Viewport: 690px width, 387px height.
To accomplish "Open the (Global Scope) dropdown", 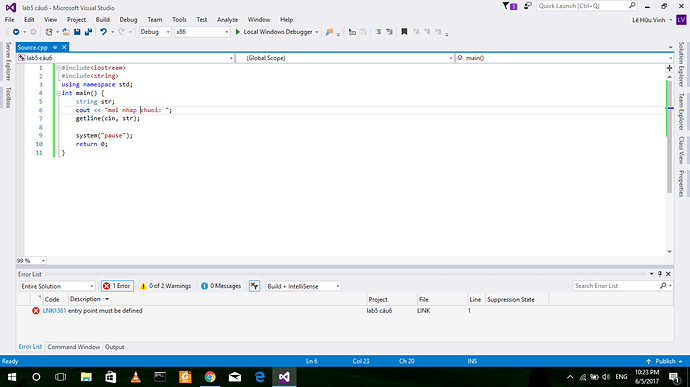I will [345, 58].
